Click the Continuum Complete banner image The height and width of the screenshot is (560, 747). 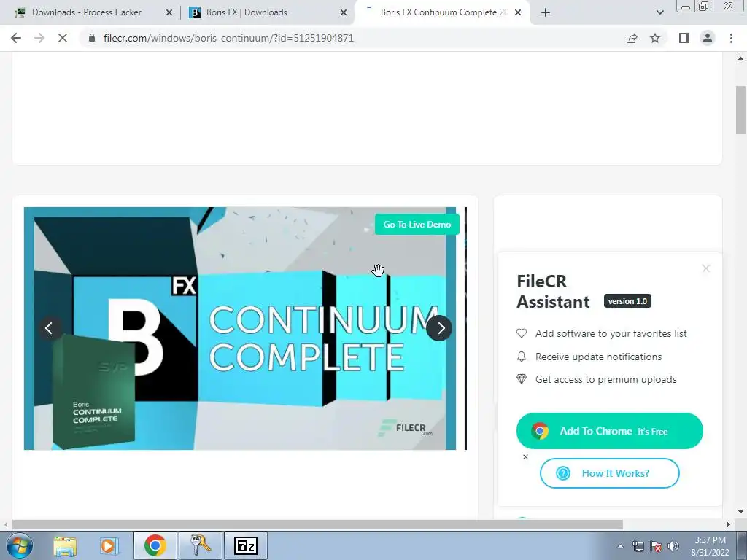[239, 328]
